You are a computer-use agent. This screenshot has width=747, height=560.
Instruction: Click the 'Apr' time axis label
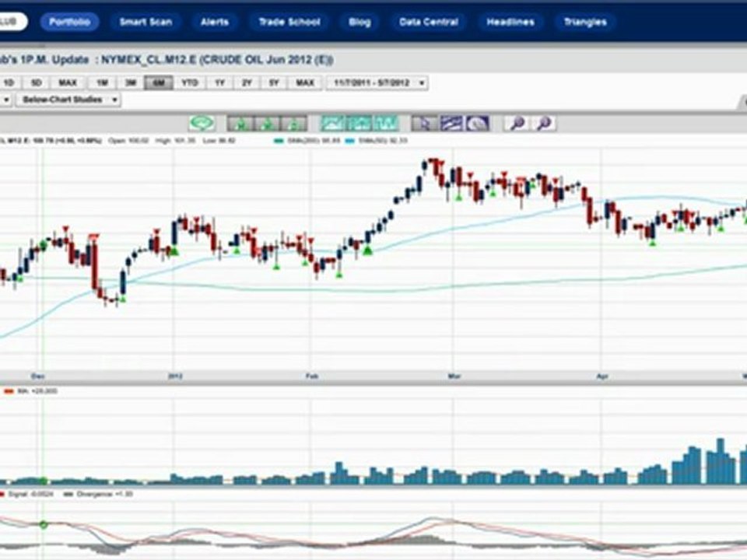(x=602, y=376)
